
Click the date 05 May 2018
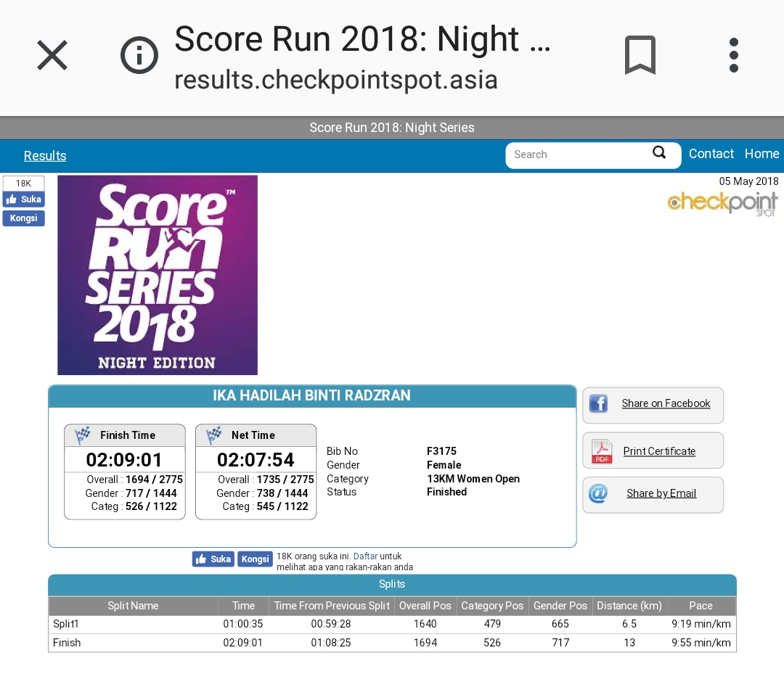coord(748,181)
